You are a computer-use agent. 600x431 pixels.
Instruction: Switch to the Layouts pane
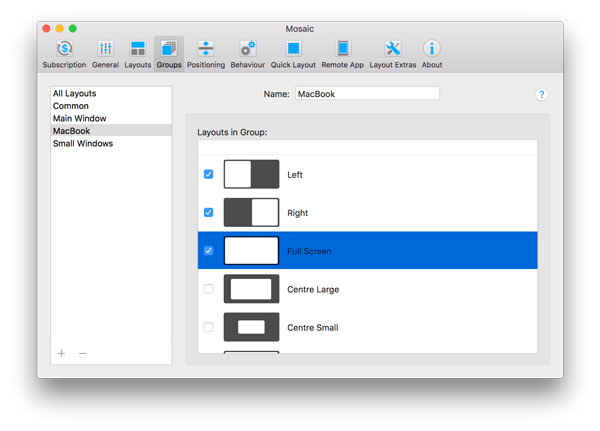tap(137, 53)
